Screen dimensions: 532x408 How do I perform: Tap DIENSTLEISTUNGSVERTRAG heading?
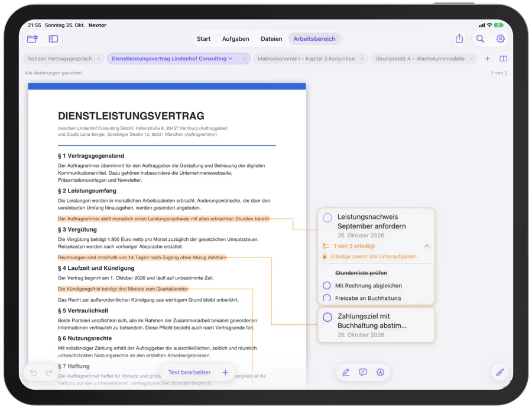[131, 116]
